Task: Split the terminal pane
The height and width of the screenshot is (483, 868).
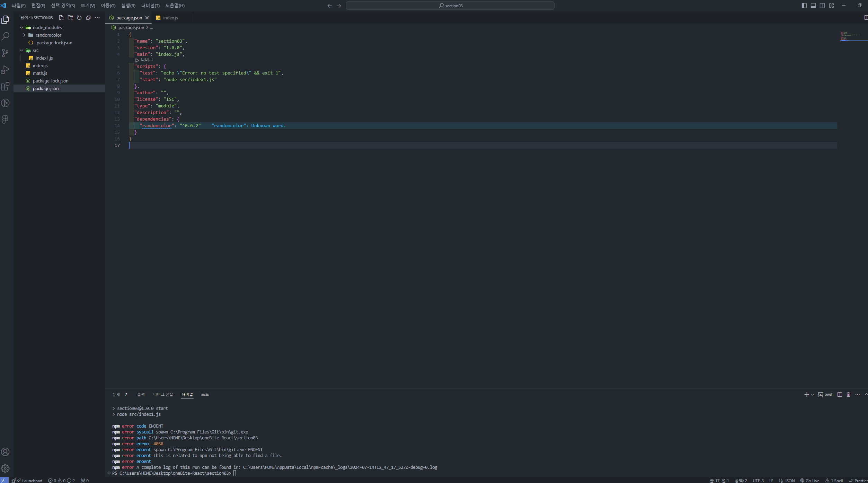Action: (x=840, y=394)
